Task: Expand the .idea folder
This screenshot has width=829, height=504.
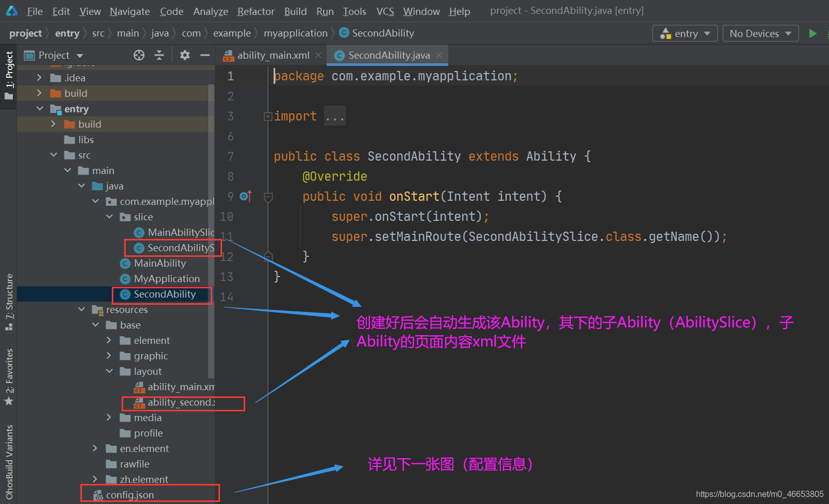Action: tap(39, 78)
